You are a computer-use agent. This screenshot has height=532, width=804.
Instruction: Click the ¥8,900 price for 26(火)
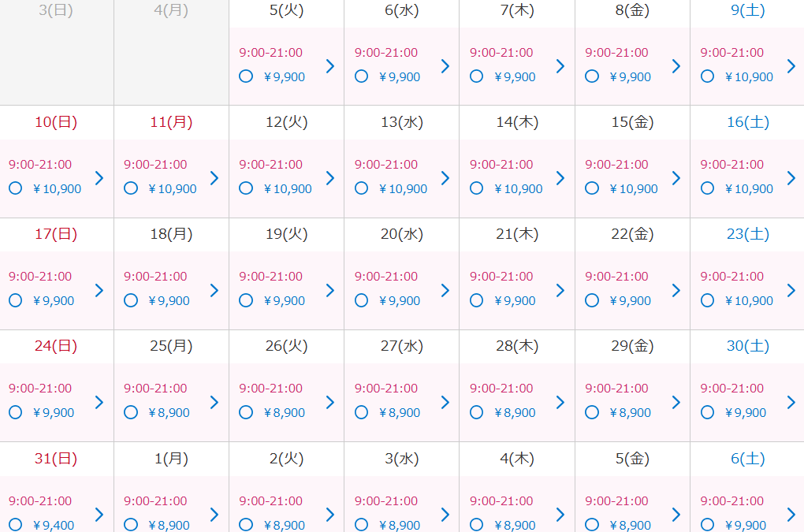point(284,412)
